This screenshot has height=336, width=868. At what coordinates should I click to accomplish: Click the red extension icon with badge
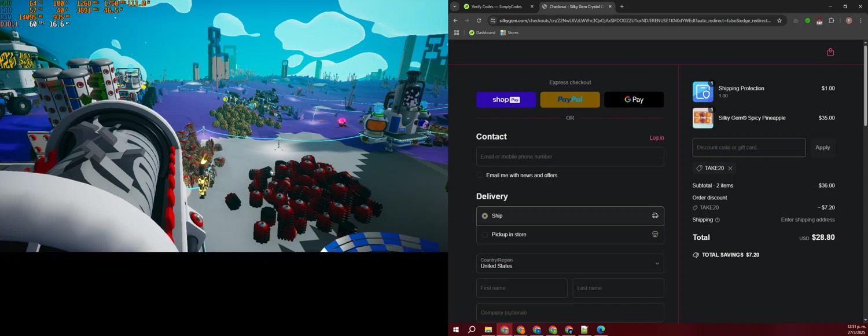819,21
